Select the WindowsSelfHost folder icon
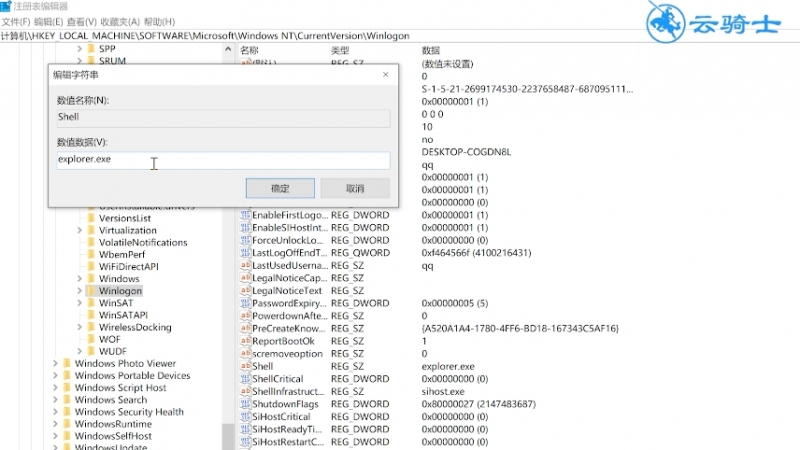Image resolution: width=800 pixels, height=450 pixels. click(67, 436)
